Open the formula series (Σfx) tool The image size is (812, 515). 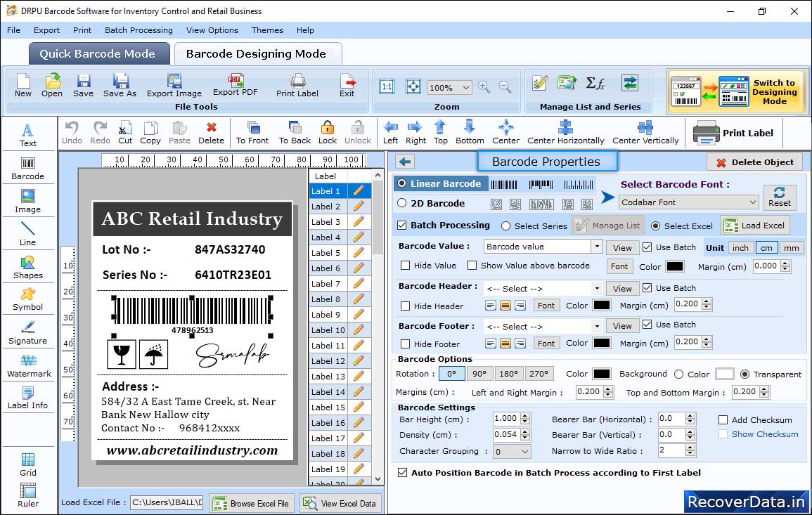pos(595,84)
